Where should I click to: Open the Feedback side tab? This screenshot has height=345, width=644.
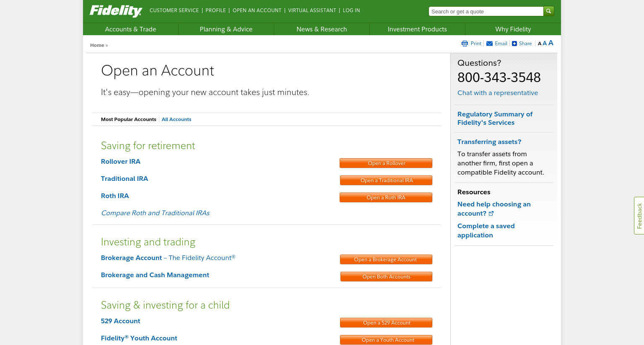pos(639,216)
